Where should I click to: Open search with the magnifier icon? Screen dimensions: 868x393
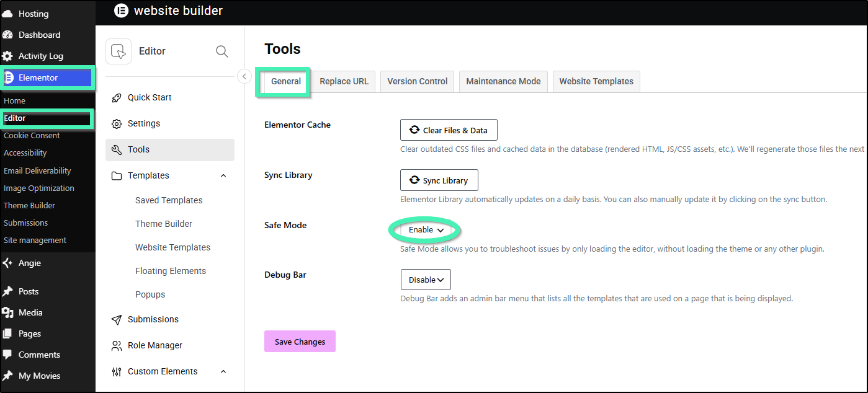pos(221,51)
